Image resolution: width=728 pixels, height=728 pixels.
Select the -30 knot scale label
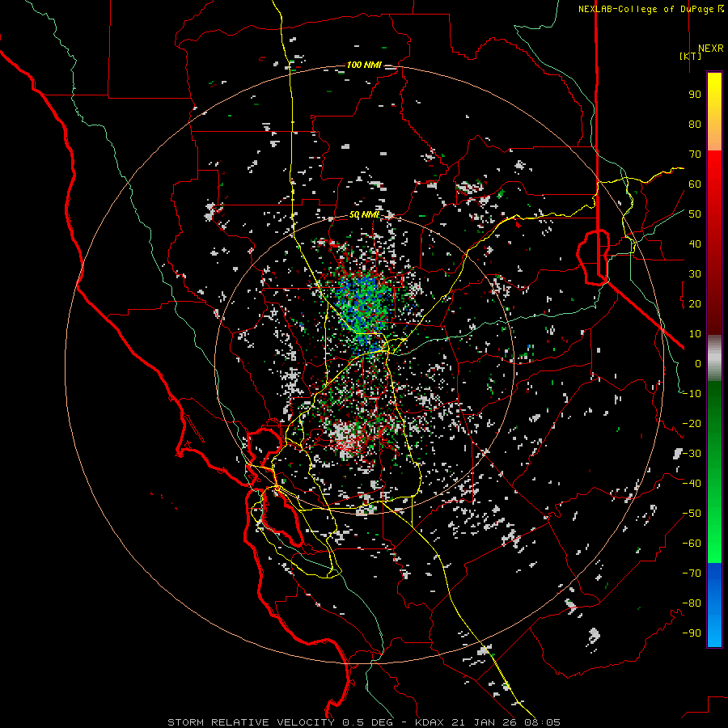pos(692,454)
